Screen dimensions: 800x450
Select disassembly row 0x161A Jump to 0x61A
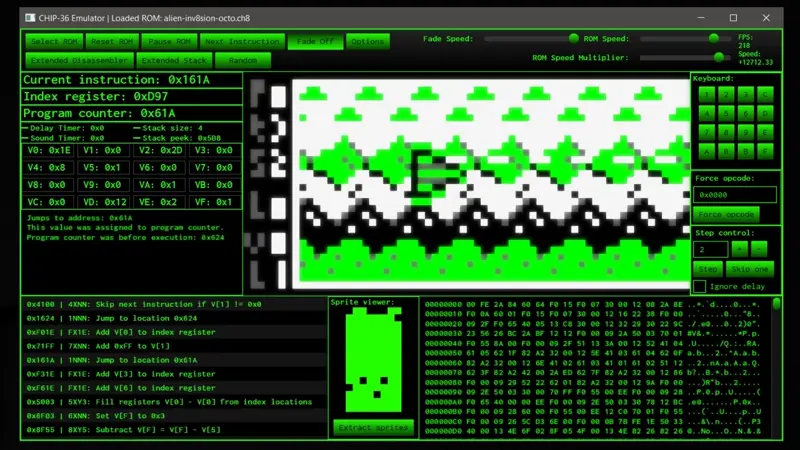click(x=174, y=360)
